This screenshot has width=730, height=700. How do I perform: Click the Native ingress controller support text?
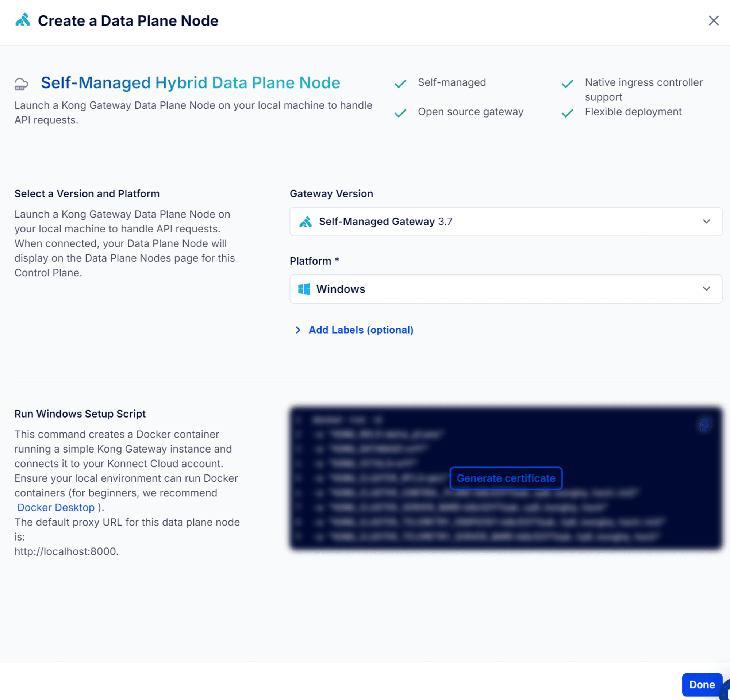coord(643,89)
